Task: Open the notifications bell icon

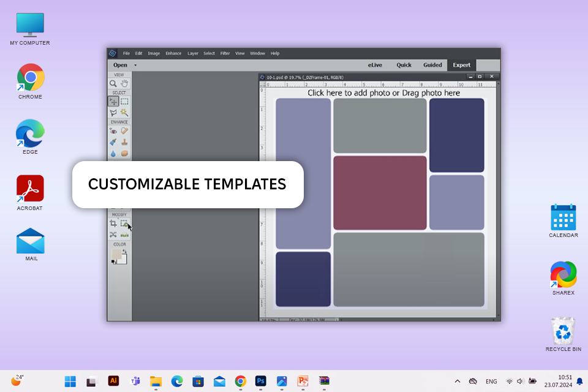Action: 579,382
